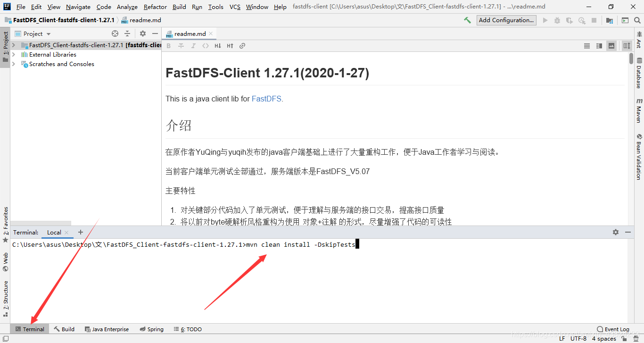The image size is (644, 343).
Task: Open the Database side panel
Action: point(639,73)
